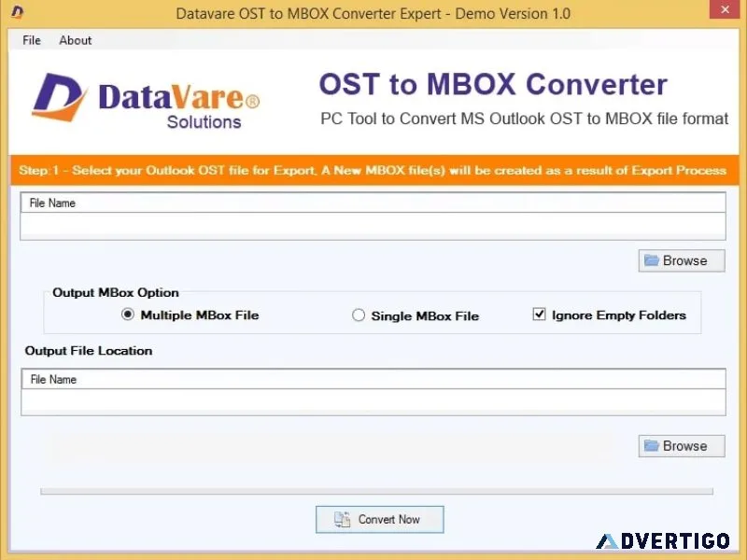Click the orange Step 1 instruction banner text
Image resolution: width=747 pixels, height=560 pixels.
373,171
